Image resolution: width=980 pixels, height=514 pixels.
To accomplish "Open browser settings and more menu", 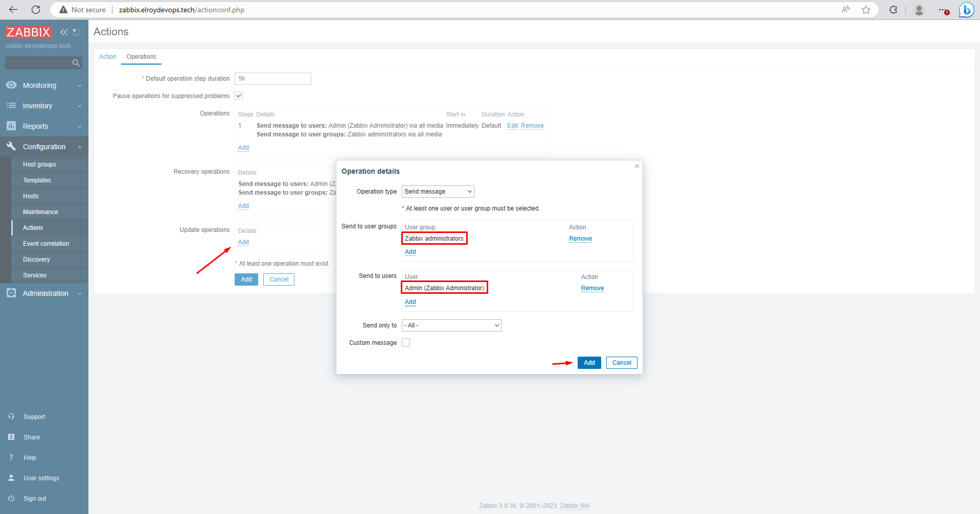I will (x=943, y=10).
